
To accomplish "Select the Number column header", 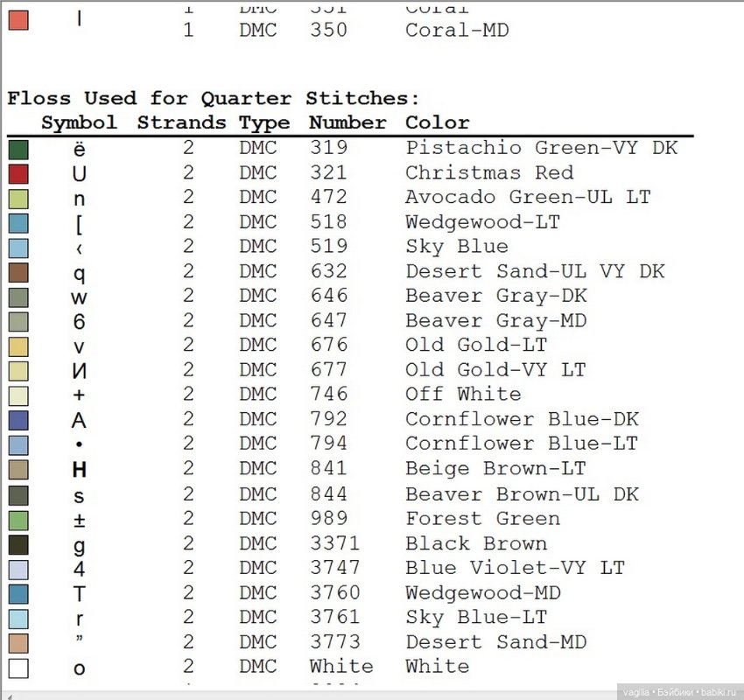I will coord(347,122).
